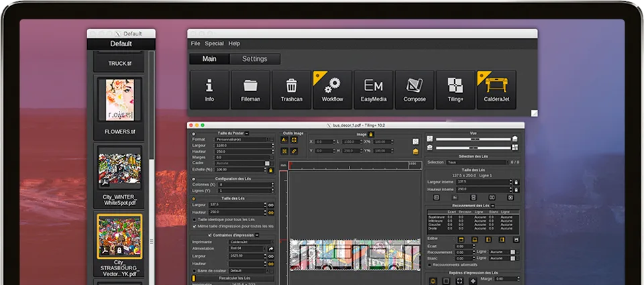Open the EasyMedia module
This screenshot has height=285, width=644.
click(374, 90)
